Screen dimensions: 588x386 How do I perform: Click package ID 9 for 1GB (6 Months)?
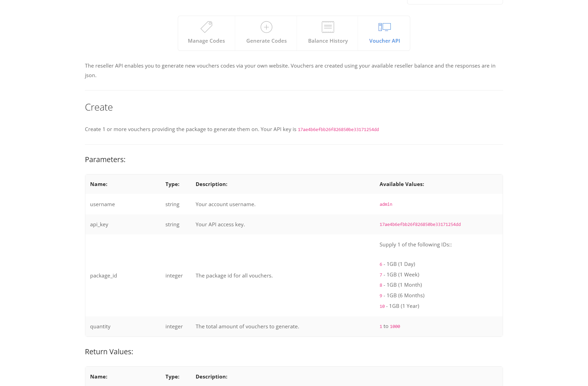coord(381,296)
